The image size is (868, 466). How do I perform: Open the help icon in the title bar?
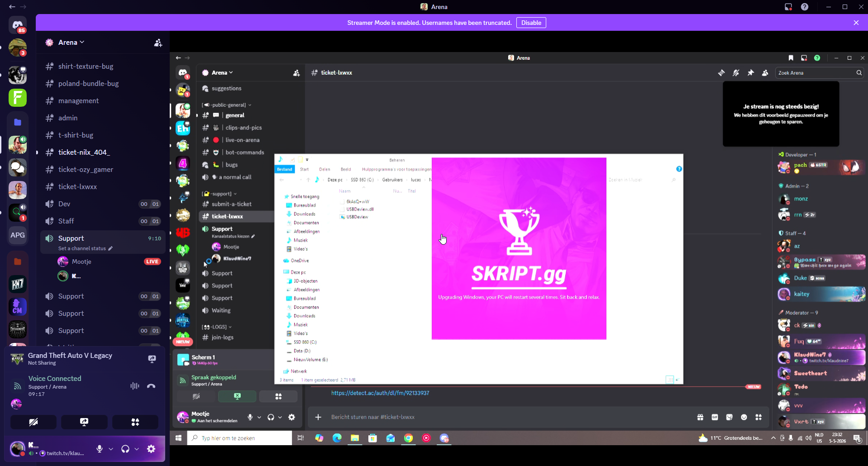(805, 7)
